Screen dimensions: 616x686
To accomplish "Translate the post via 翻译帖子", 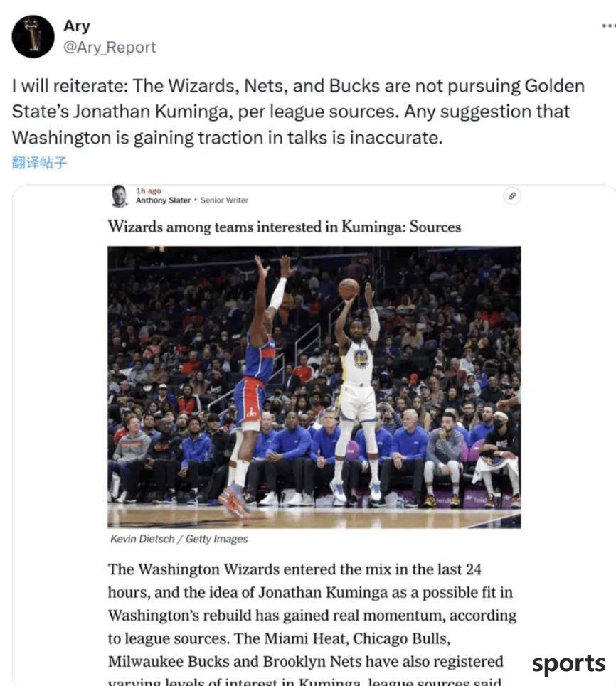I will (x=39, y=163).
